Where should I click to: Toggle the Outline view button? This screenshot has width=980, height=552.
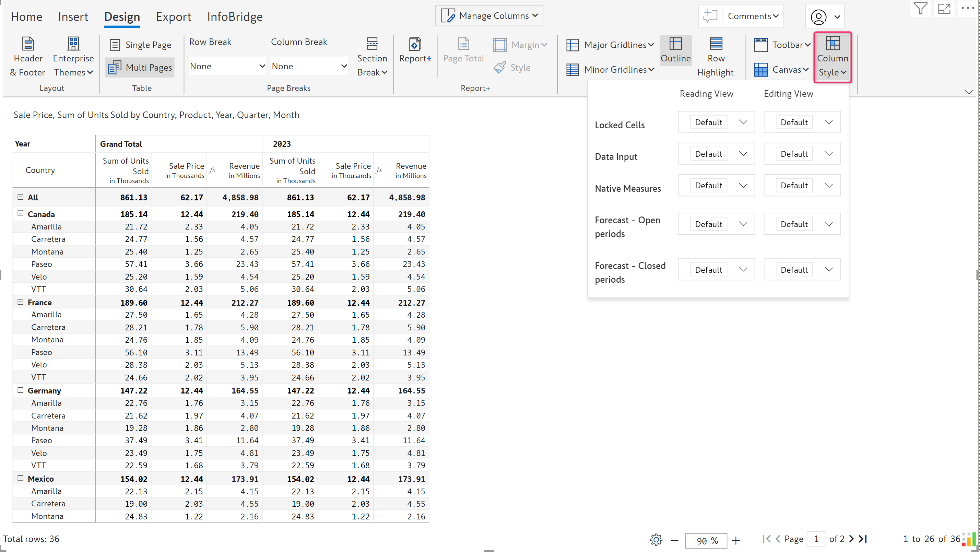pyautogui.click(x=675, y=50)
